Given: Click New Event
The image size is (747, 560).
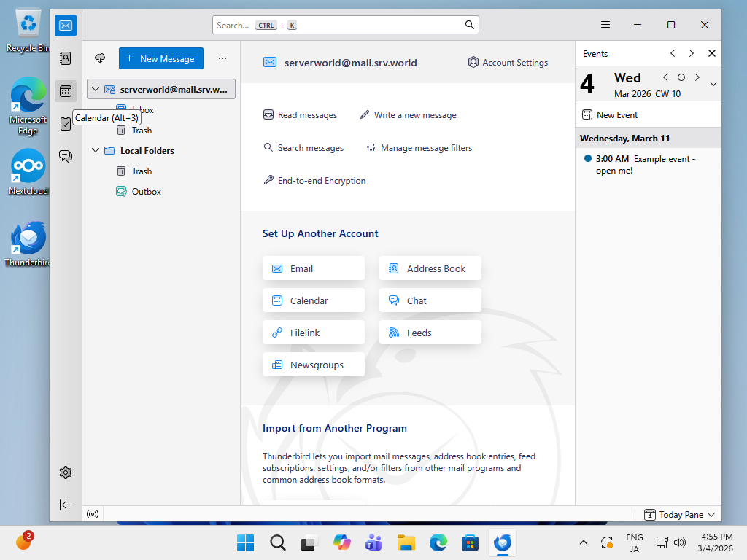Looking at the screenshot, I should (x=610, y=114).
